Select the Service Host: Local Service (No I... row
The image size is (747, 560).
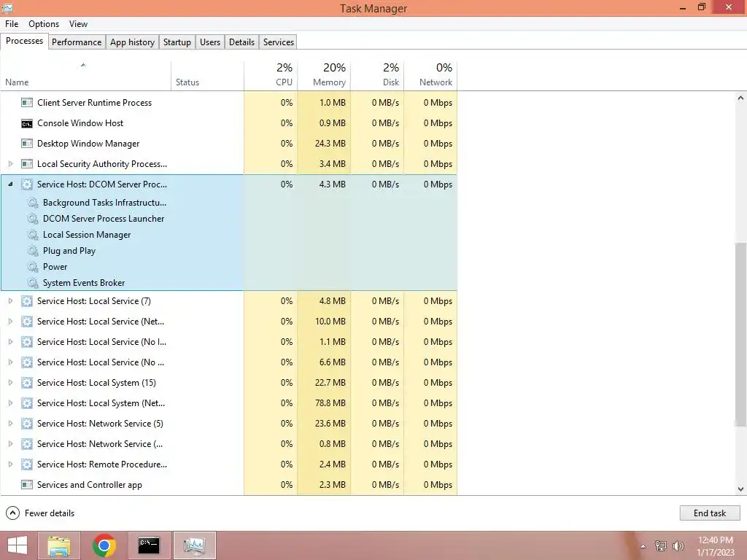click(228, 342)
